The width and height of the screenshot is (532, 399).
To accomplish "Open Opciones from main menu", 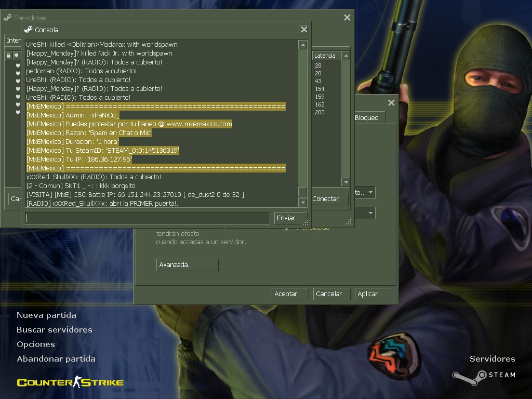I will [x=36, y=344].
